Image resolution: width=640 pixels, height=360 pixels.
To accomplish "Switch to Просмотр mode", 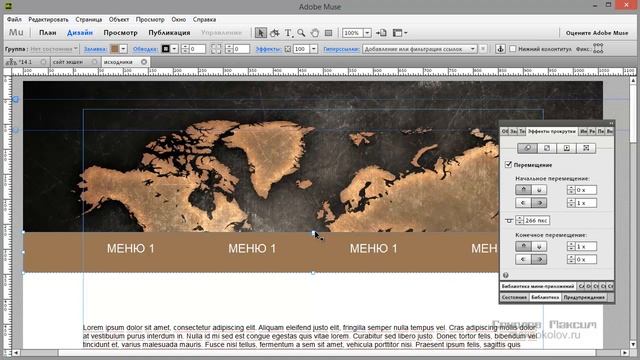I will [120, 33].
